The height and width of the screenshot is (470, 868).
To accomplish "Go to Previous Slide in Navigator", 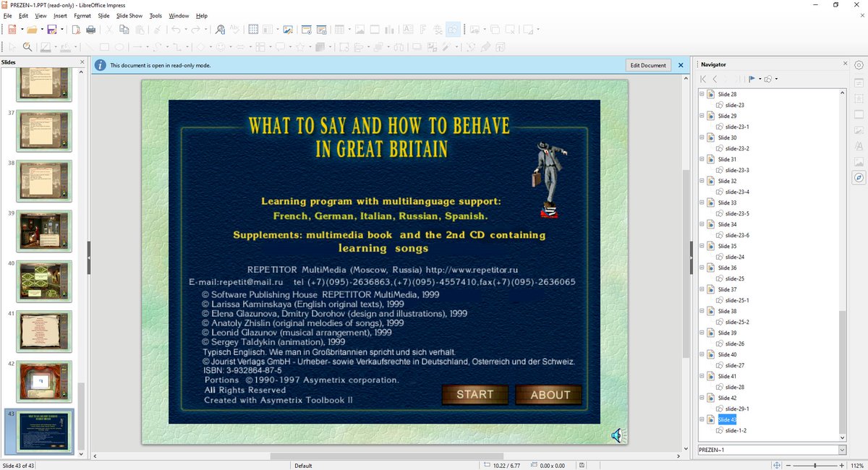I will click(x=715, y=79).
